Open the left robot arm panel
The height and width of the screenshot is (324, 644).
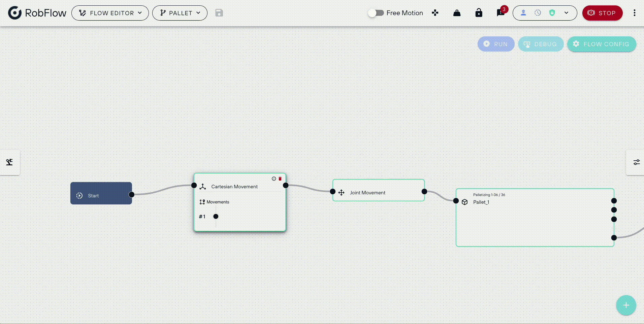pos(9,162)
